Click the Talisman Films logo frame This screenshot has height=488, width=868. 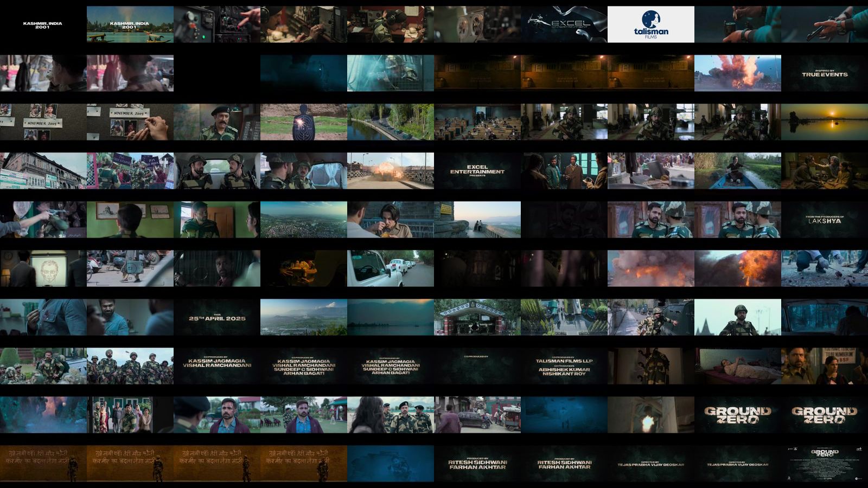651,24
